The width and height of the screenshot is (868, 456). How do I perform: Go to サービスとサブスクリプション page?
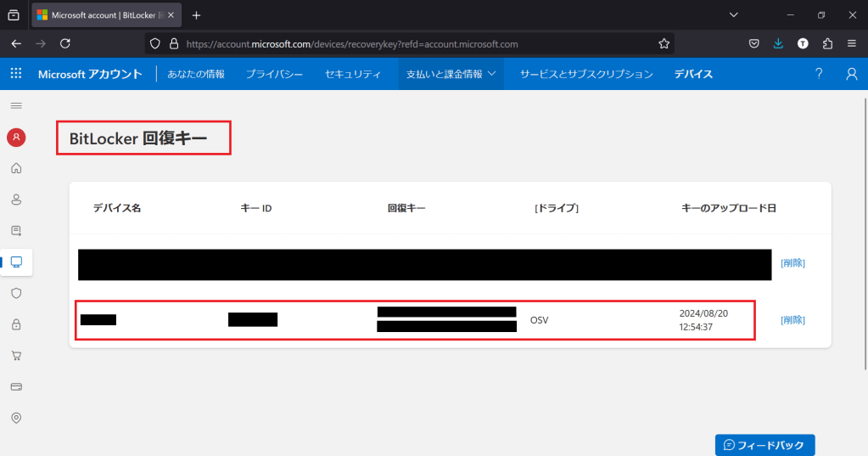pos(586,74)
